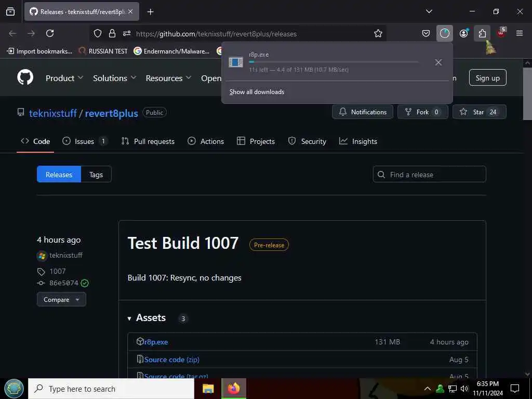Bookmark this page with the star
The image size is (532, 399).
coord(378,33)
